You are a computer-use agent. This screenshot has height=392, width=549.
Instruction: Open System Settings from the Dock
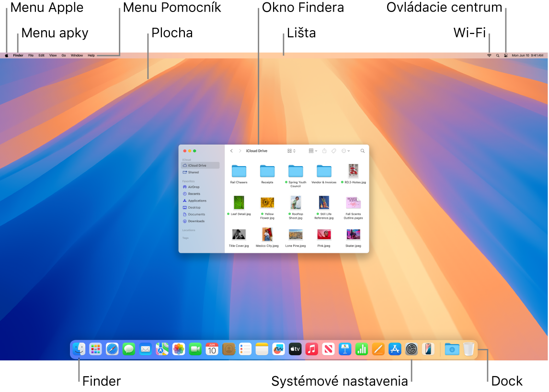[x=411, y=349]
